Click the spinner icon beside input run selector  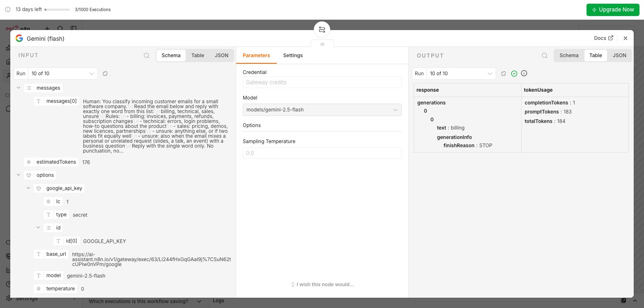coord(105,74)
